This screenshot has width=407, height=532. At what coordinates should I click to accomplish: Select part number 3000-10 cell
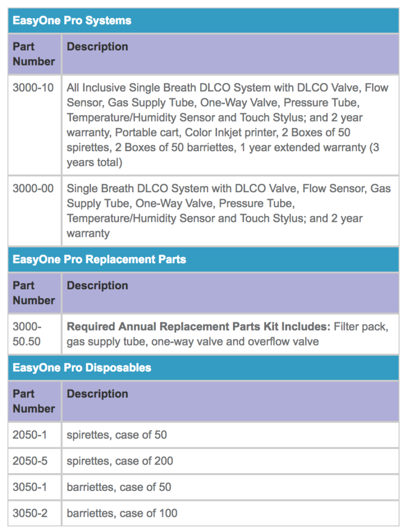click(33, 88)
